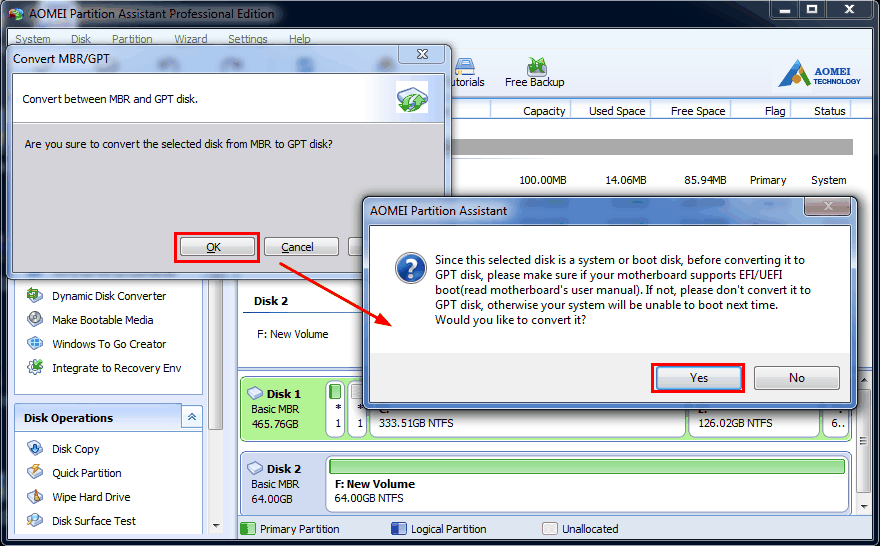Select the Disk 2 Basic MBR header
Viewport: 880px width, 546px height.
[x=282, y=483]
